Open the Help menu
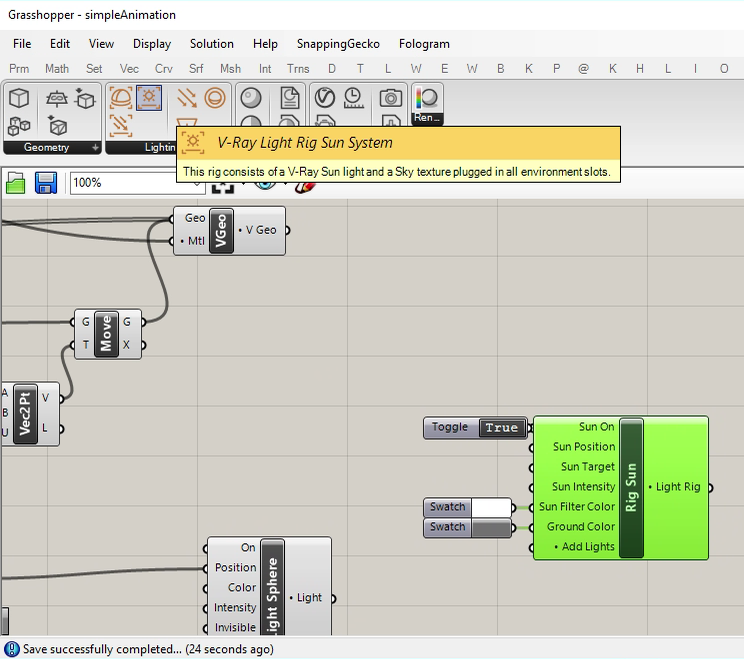 265,44
